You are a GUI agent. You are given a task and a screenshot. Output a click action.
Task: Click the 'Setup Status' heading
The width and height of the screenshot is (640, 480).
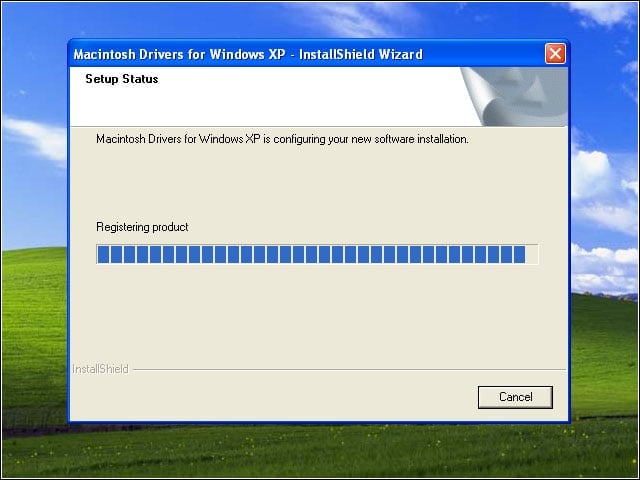[122, 79]
